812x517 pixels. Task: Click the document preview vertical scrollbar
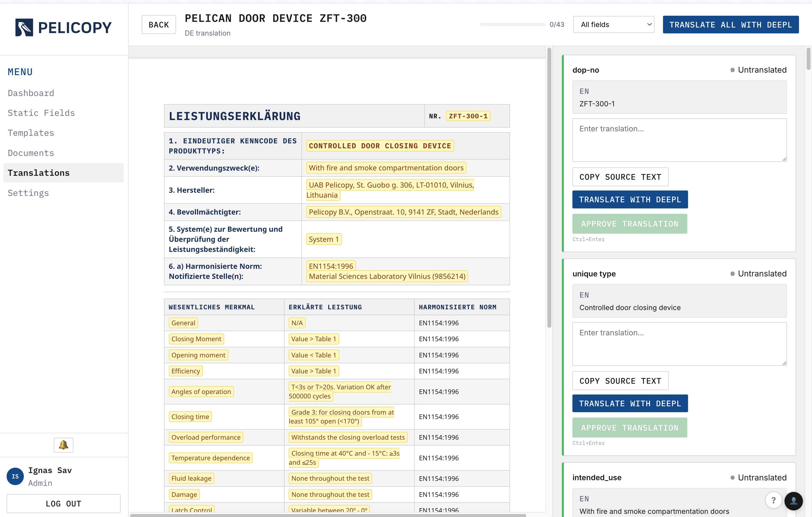pyautogui.click(x=549, y=187)
